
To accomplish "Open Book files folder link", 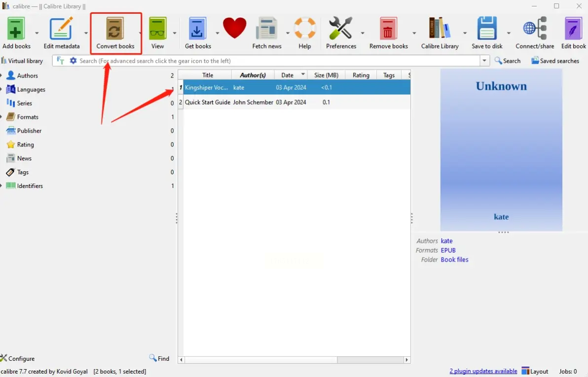I will [454, 260].
